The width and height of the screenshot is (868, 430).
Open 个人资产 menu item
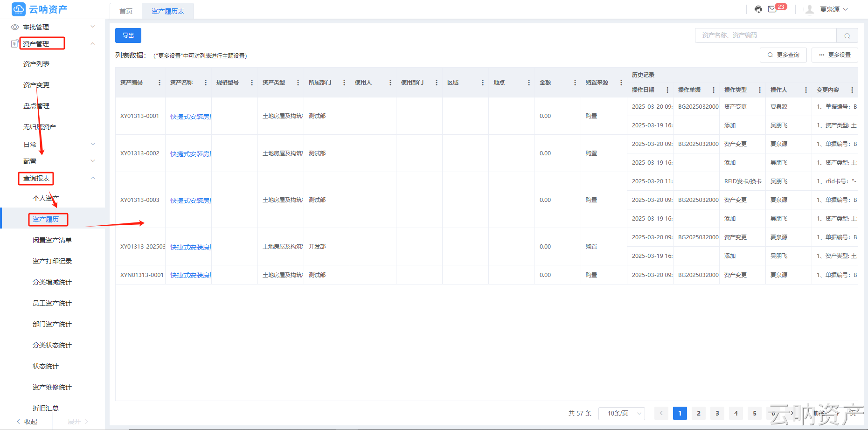[x=46, y=198]
